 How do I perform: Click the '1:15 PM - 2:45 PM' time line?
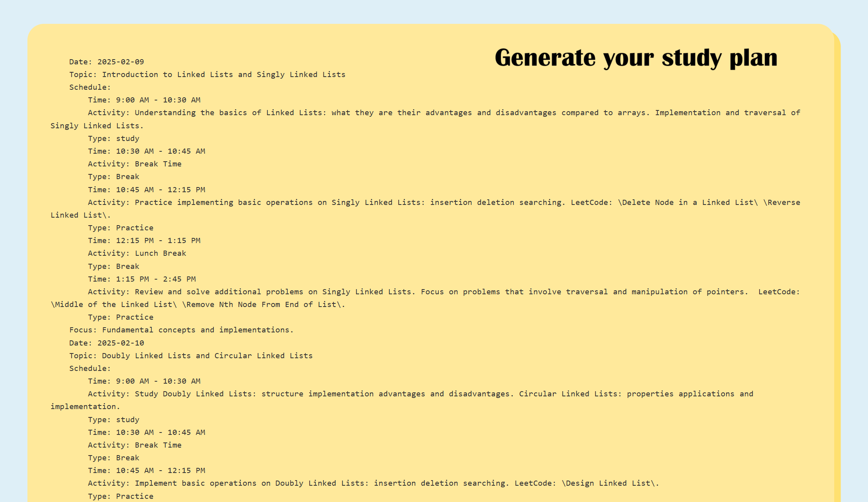(141, 279)
